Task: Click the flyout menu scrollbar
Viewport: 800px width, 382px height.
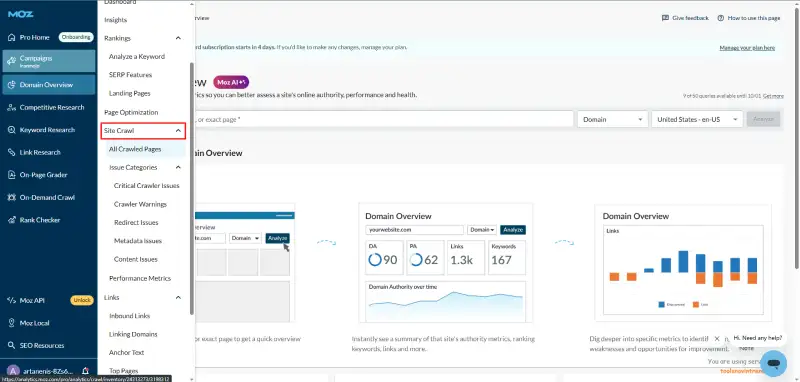Action: (192, 189)
